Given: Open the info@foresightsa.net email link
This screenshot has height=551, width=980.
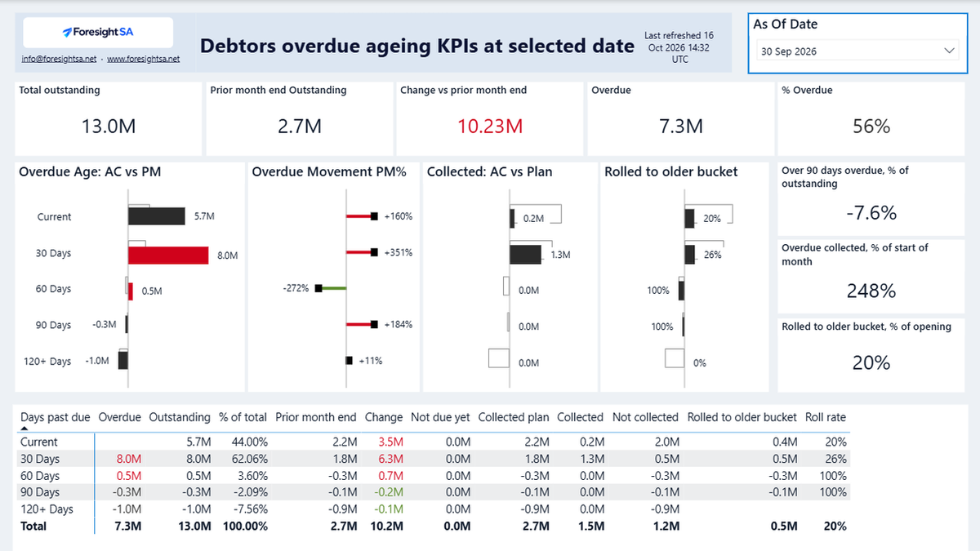Looking at the screenshot, I should coord(60,59).
